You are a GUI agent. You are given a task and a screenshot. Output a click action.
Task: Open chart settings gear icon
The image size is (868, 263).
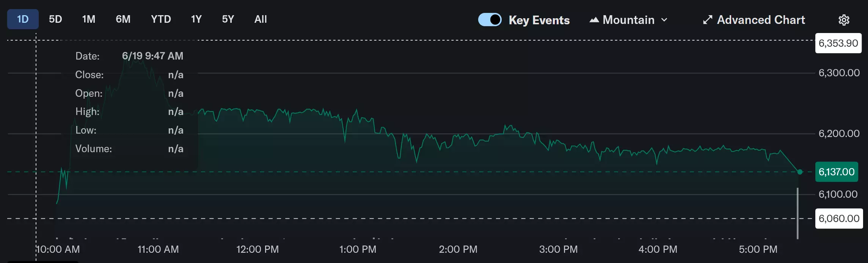[844, 20]
